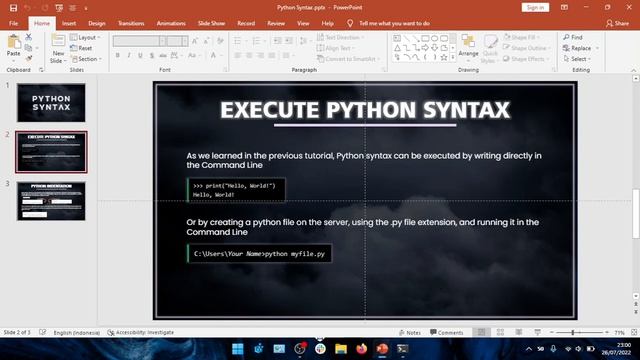
Task: Click the New Slide icon
Action: [58, 41]
